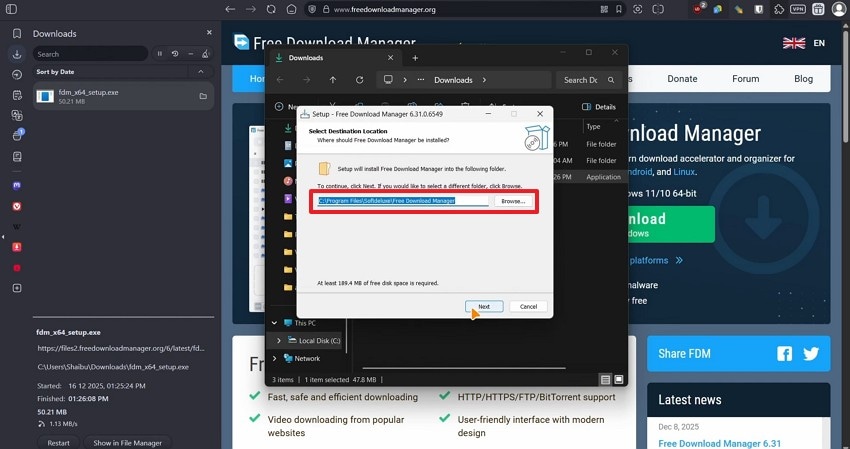The width and height of the screenshot is (850, 449).
Task: Click the Browse... button in Setup
Action: 513,201
